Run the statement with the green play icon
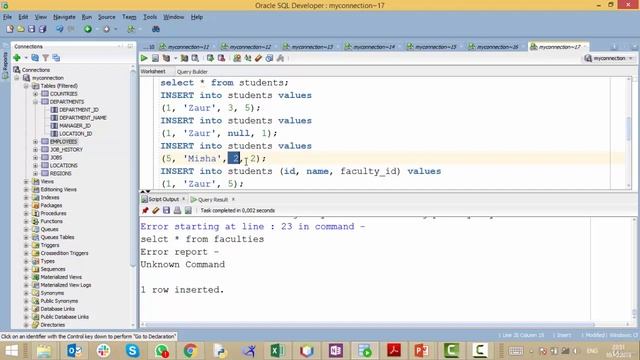Screen dimensions: 640x360 pyautogui.click(x=144, y=58)
